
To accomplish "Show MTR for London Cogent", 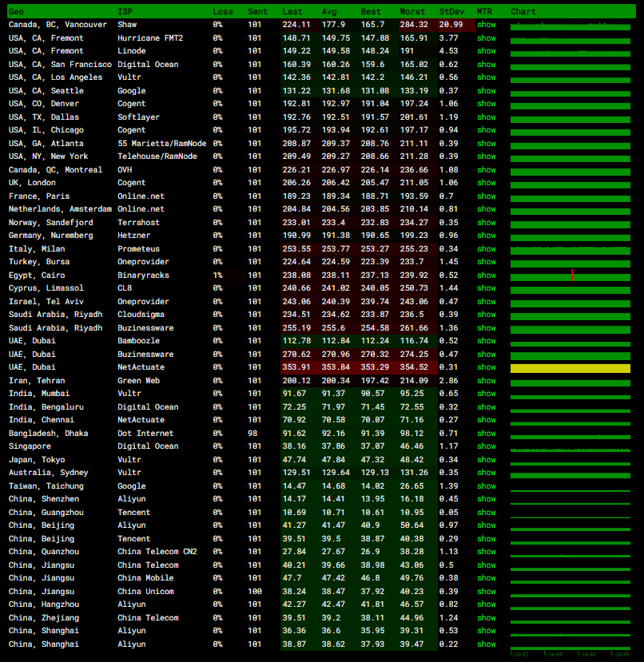I will (x=487, y=182).
